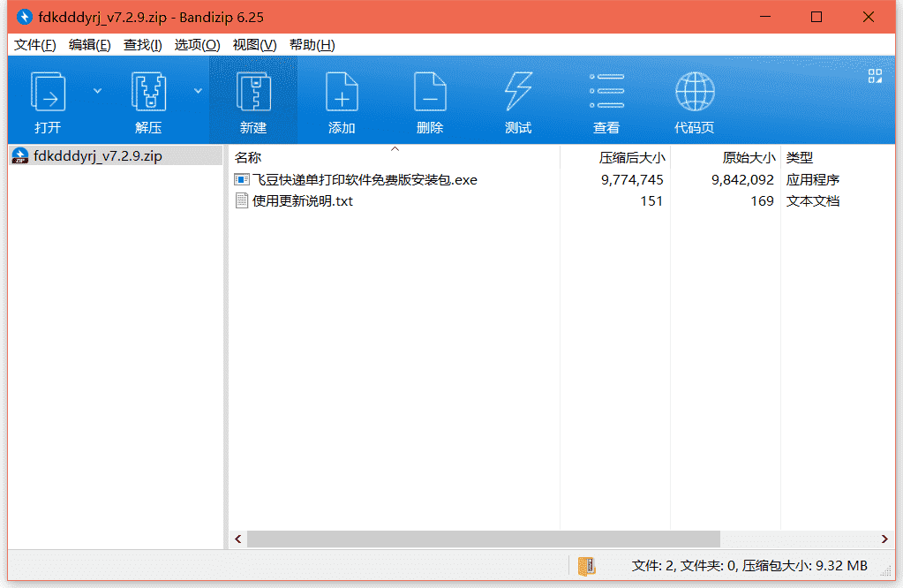This screenshot has height=588, width=903.
Task: Click the 文本文档 type cell
Action: pos(813,201)
